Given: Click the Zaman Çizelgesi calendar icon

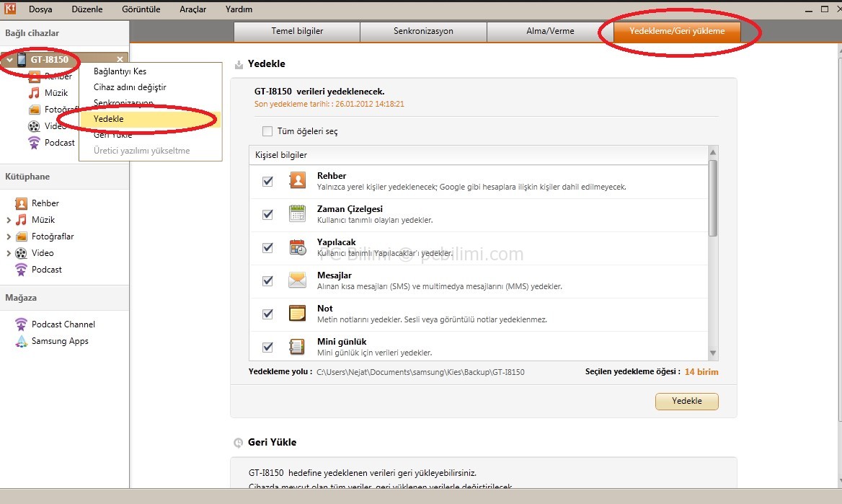Looking at the screenshot, I should 297,214.
